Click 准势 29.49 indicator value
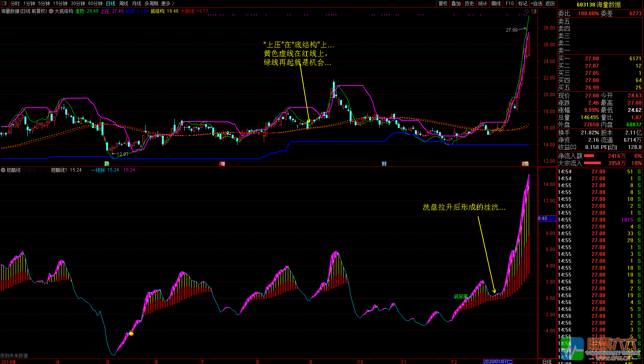 point(87,11)
